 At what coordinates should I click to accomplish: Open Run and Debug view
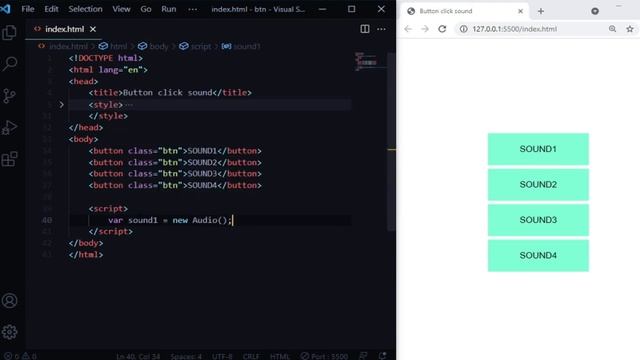pos(9,128)
